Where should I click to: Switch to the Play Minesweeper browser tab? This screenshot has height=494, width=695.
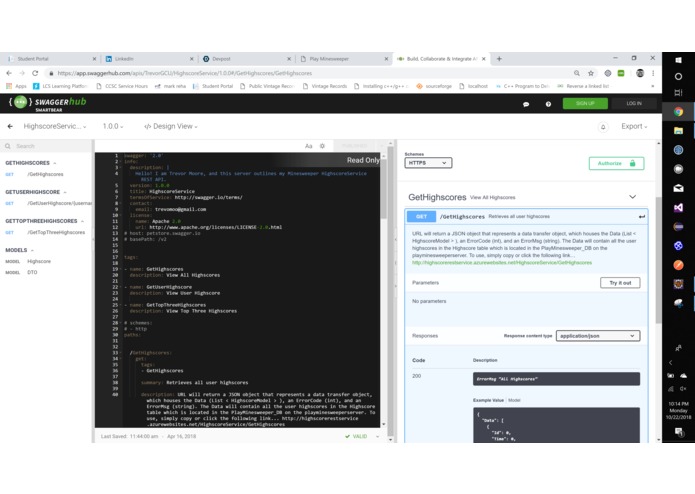344,58
